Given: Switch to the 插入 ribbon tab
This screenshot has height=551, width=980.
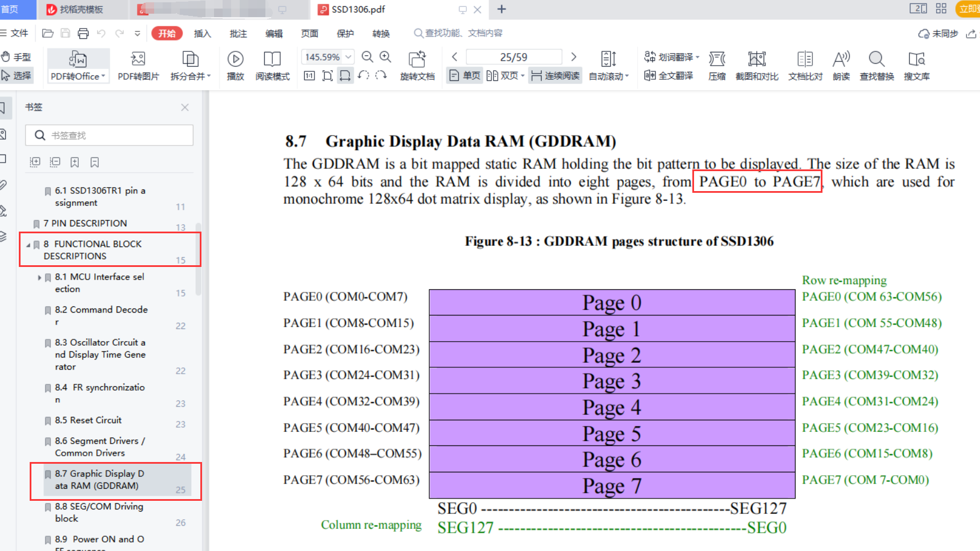Looking at the screenshot, I should (203, 34).
